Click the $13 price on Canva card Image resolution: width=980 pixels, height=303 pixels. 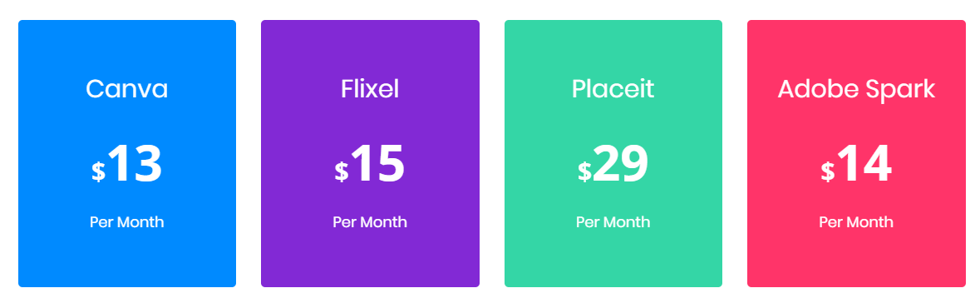coord(127,164)
